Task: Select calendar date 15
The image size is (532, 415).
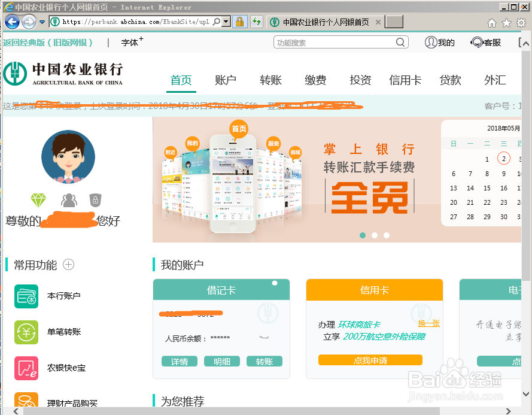Action: tap(487, 188)
